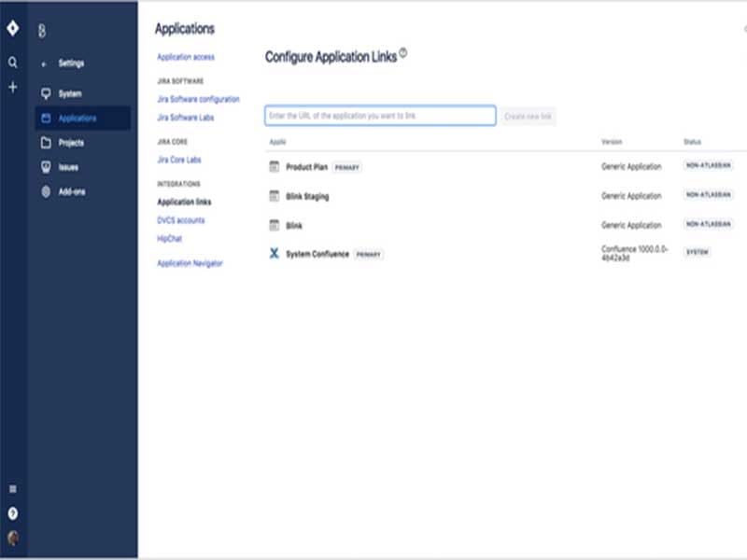This screenshot has height=560, width=747.
Task: Click the System Confluence application icon
Action: tap(274, 254)
